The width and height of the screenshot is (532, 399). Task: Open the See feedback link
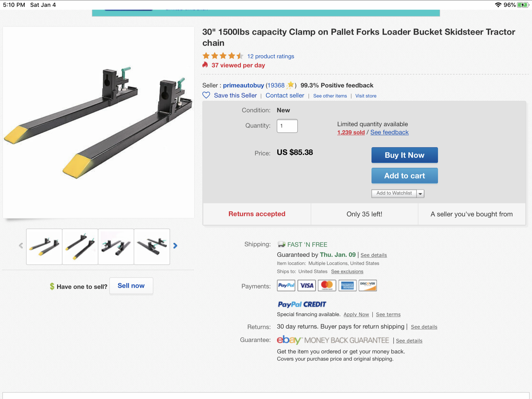point(389,132)
